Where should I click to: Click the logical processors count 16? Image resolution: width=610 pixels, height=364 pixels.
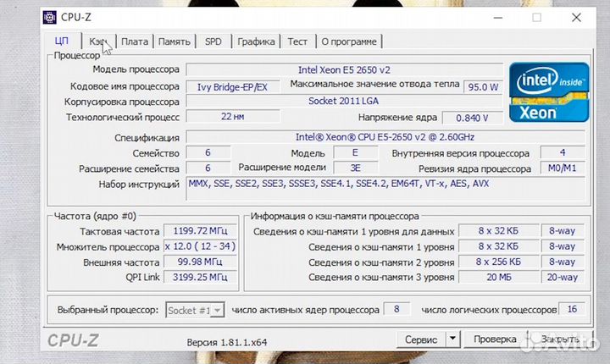pyautogui.click(x=572, y=309)
